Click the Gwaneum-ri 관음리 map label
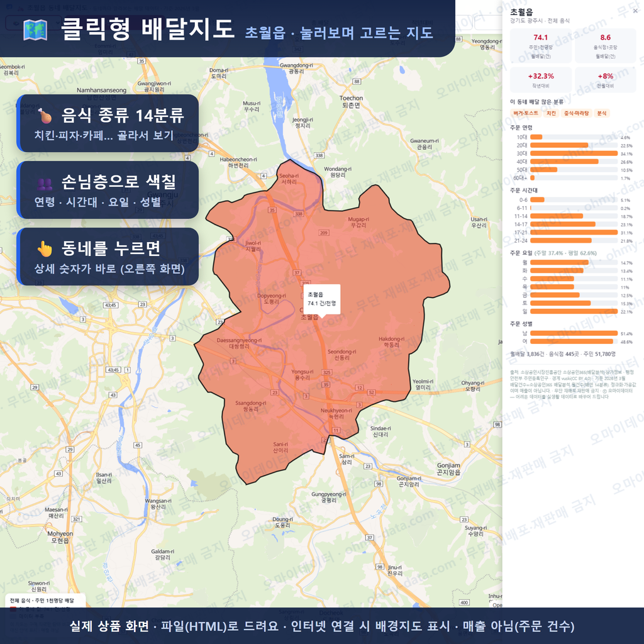 coord(425,144)
